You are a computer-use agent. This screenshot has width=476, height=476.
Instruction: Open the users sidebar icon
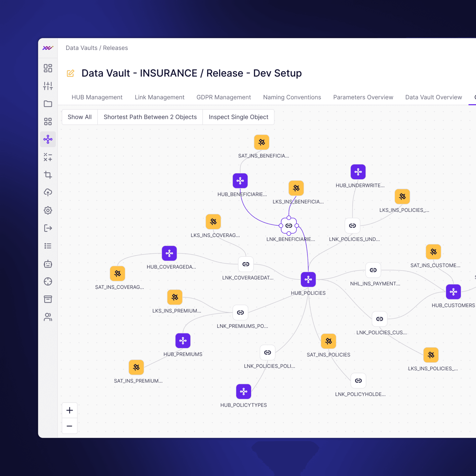point(48,317)
